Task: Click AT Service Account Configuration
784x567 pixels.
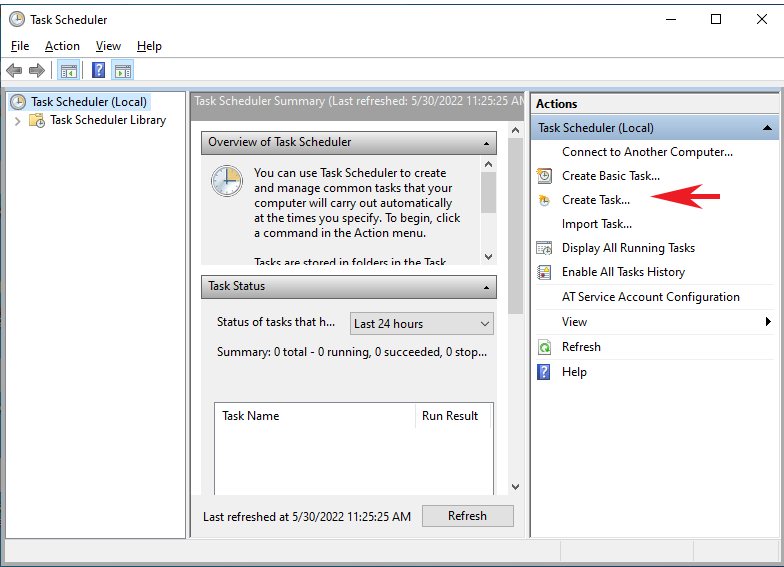Action: click(x=650, y=296)
